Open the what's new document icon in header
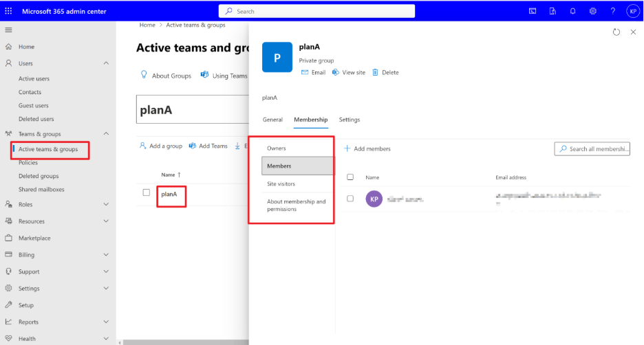This screenshot has width=644, height=345. [x=552, y=11]
